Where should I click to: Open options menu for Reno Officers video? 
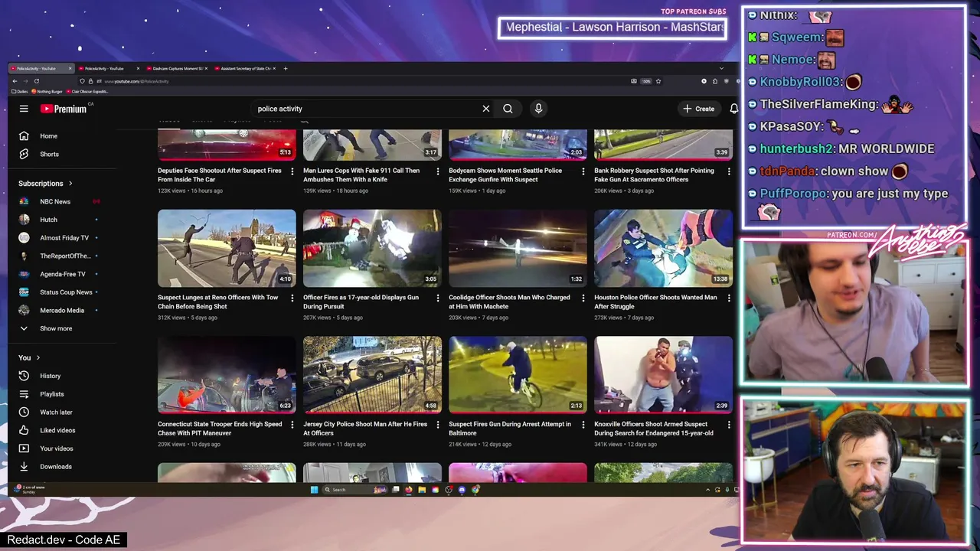[292, 298]
